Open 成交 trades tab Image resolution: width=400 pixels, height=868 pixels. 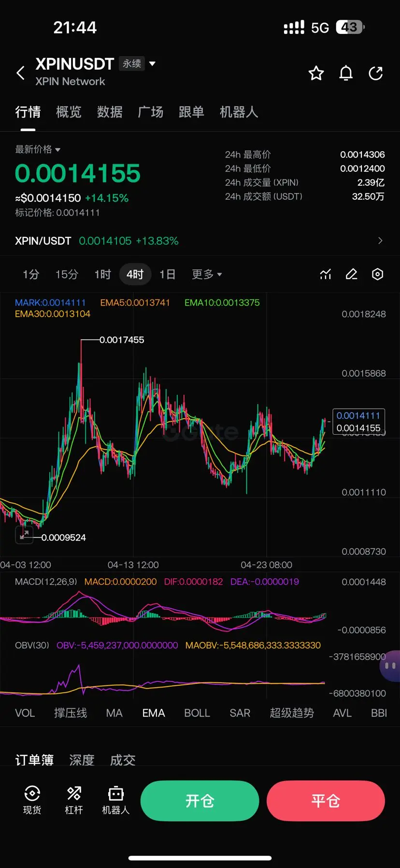[123, 760]
